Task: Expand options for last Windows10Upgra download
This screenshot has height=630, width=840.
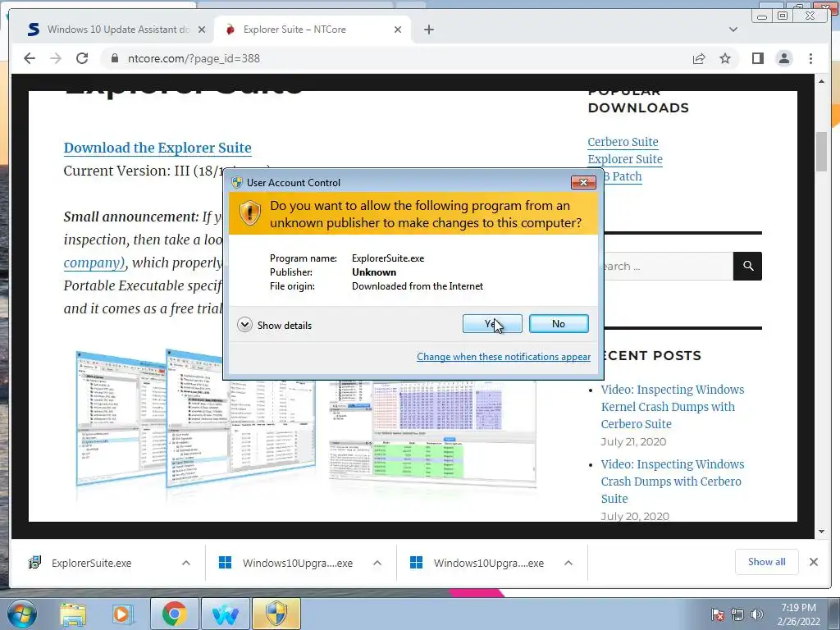Action: 568,563
